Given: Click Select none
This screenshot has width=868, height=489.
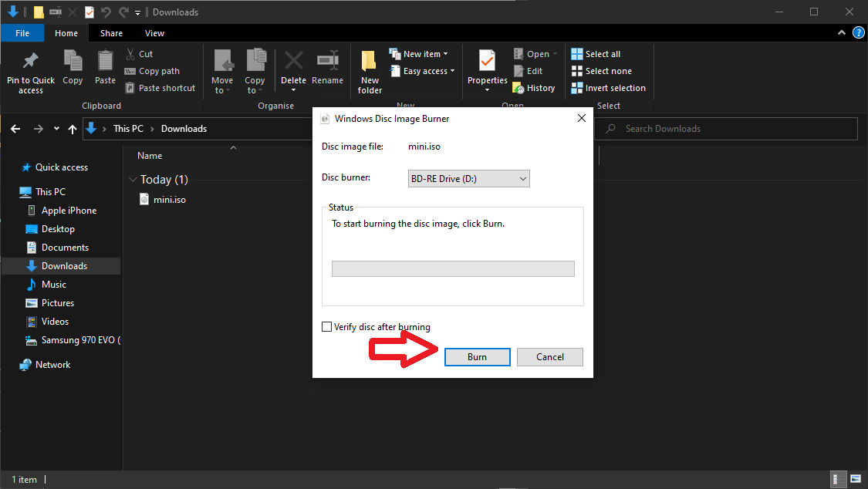Looking at the screenshot, I should 601,71.
